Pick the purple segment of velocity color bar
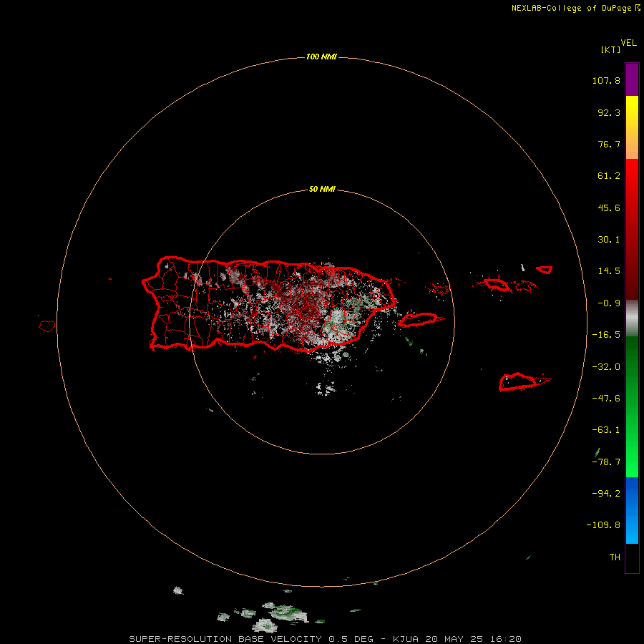This screenshot has height=644, width=644. (632, 80)
